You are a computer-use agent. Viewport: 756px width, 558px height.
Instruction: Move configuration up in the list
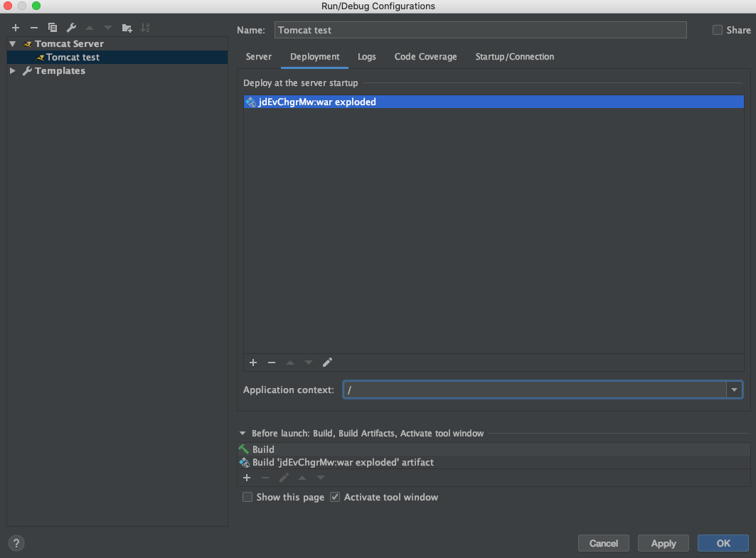pos(90,28)
